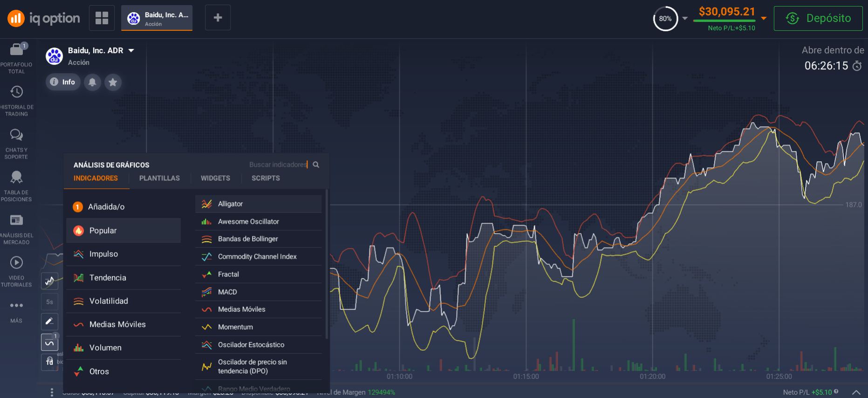Select the Popular indicators category
868x398 pixels.
[123, 231]
